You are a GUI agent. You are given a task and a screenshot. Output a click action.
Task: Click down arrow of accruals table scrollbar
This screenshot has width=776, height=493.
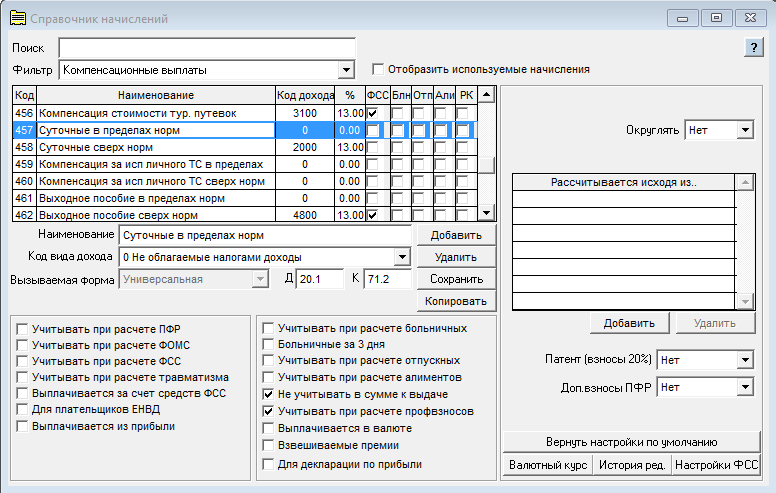pos(486,213)
